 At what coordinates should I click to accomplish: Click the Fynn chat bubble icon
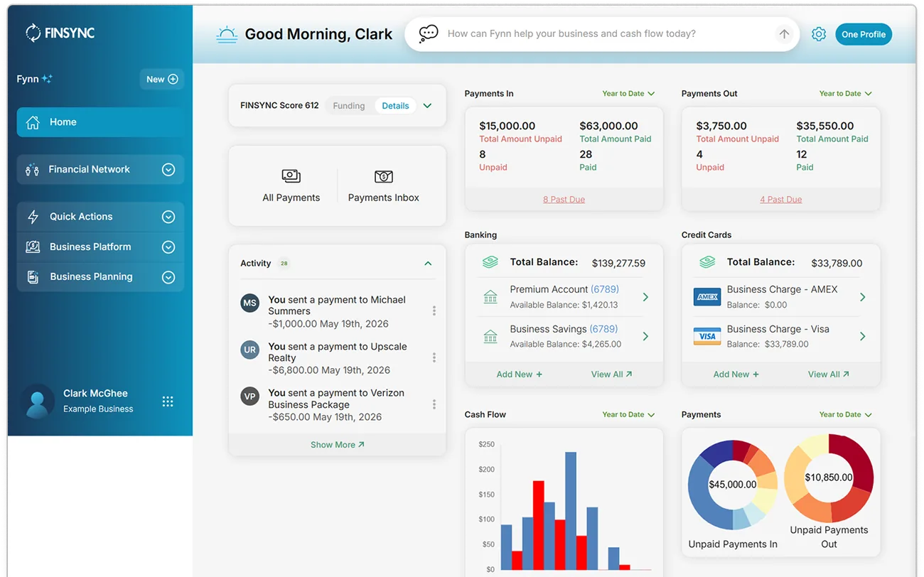pos(429,33)
